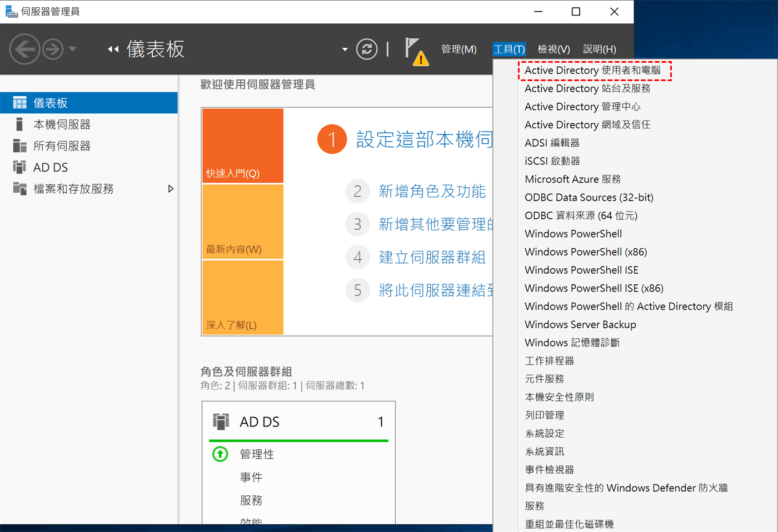This screenshot has width=778, height=532.
Task: Click the green 管理性 status arrow icon
Action: tap(221, 454)
